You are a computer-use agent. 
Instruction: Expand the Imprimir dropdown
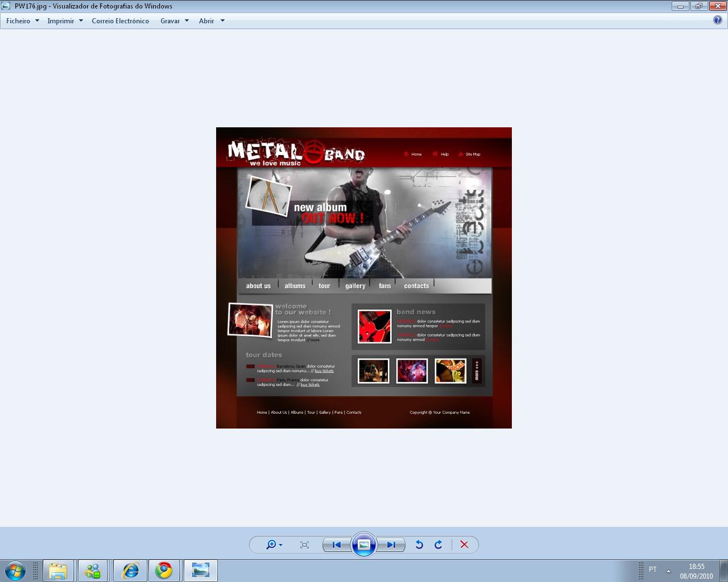pos(65,21)
